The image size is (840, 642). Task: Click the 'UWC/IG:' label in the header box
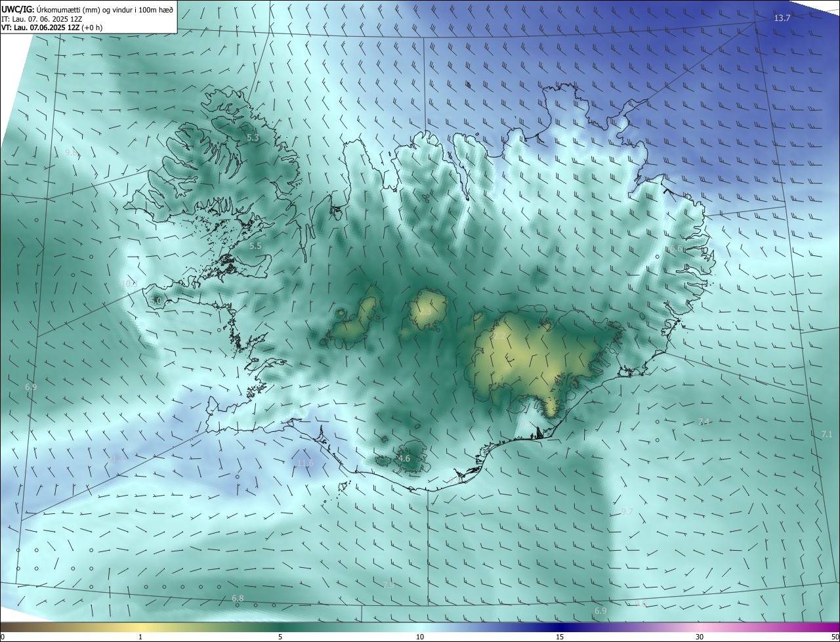pos(18,10)
